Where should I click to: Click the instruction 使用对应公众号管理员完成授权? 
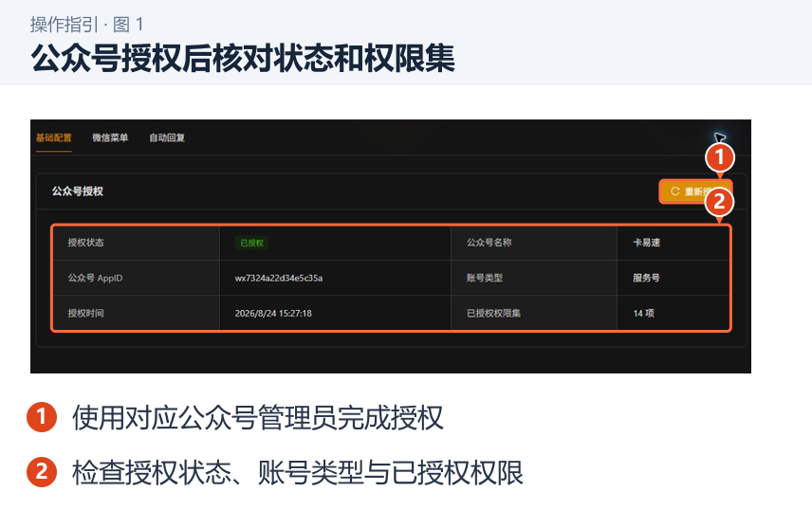[x=257, y=418]
